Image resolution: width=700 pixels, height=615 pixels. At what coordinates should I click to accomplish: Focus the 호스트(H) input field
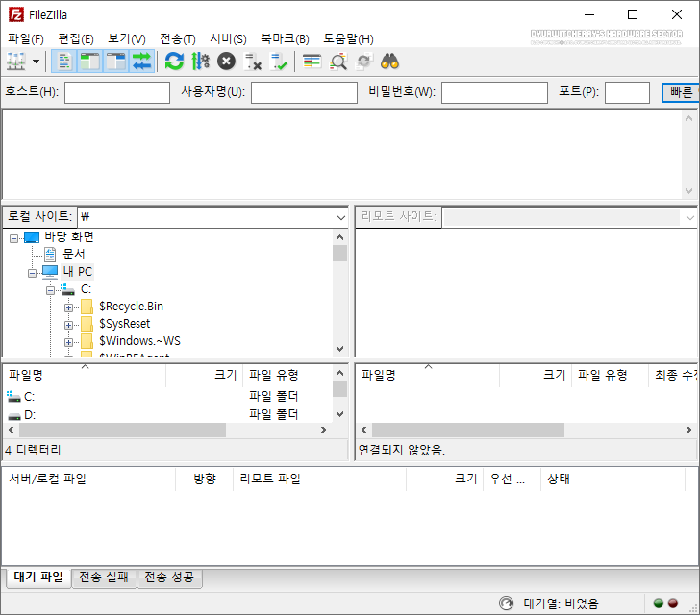[117, 92]
